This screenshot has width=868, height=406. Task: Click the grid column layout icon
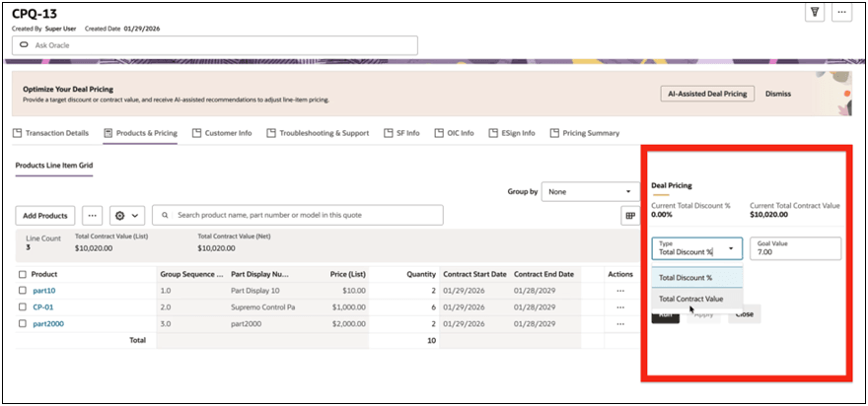630,216
